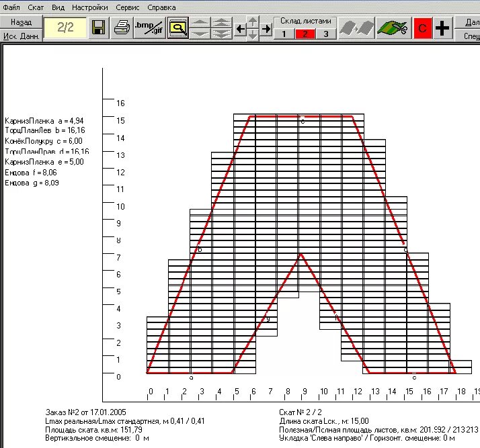480x448 pixels.
Task: Click 'Длина ската Lск., м: 15,00' text
Action: tap(324, 421)
